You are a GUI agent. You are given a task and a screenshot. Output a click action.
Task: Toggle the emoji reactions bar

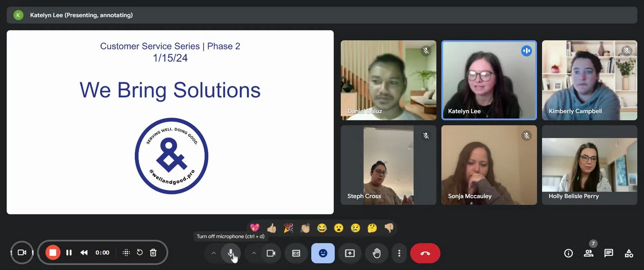point(323,253)
